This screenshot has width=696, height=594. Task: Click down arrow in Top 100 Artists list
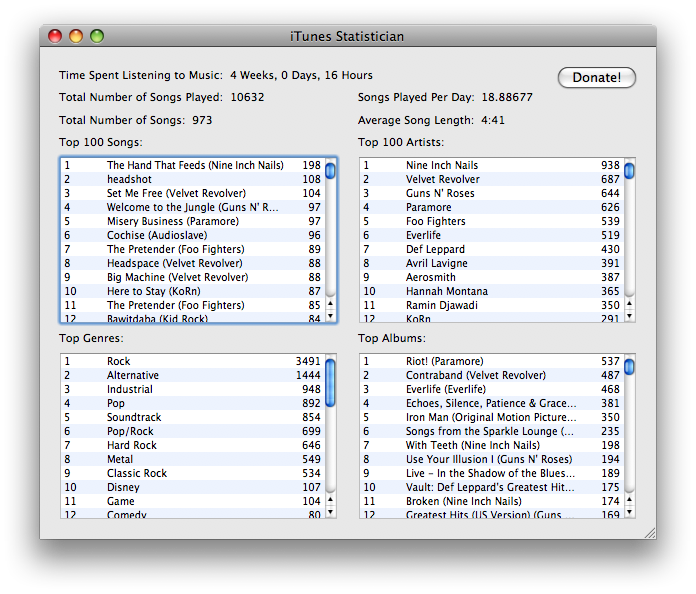(629, 316)
